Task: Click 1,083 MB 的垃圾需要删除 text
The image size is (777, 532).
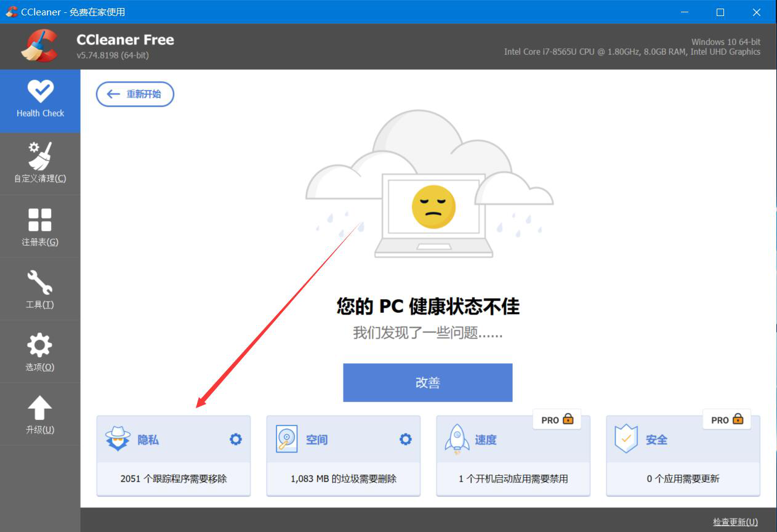Action: click(x=344, y=478)
